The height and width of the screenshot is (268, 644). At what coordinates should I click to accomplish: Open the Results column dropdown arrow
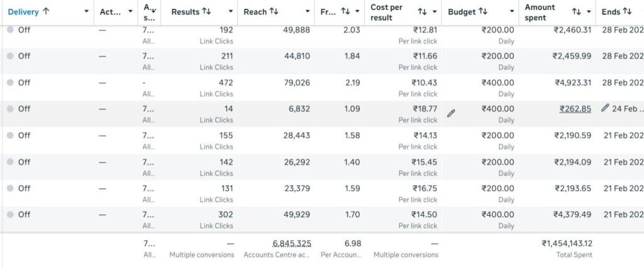pyautogui.click(x=230, y=11)
